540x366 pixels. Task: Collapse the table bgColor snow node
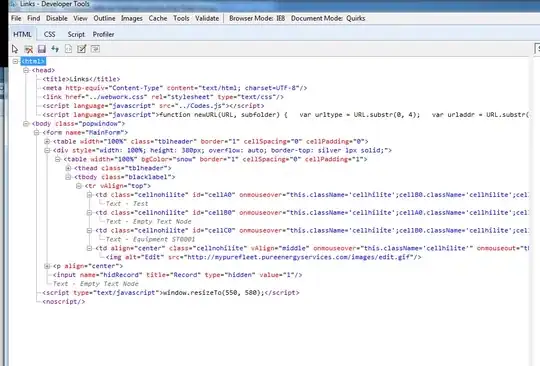(58, 159)
